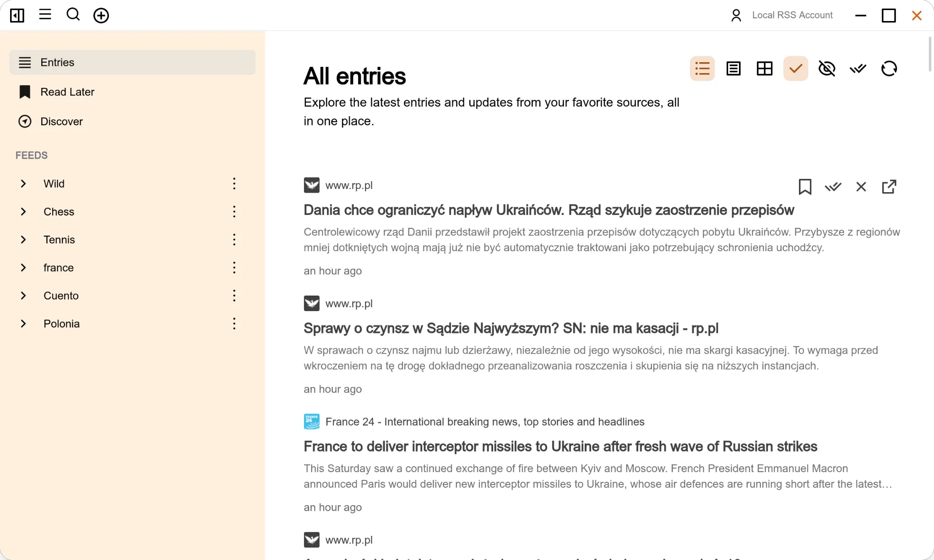
Task: Toggle the sidebar panel icon
Action: [17, 15]
